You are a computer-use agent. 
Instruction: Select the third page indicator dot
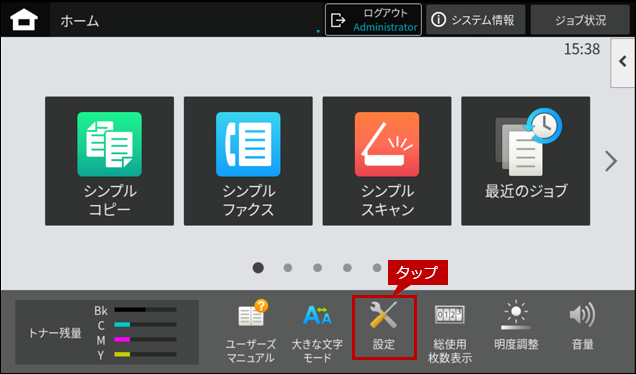[318, 268]
